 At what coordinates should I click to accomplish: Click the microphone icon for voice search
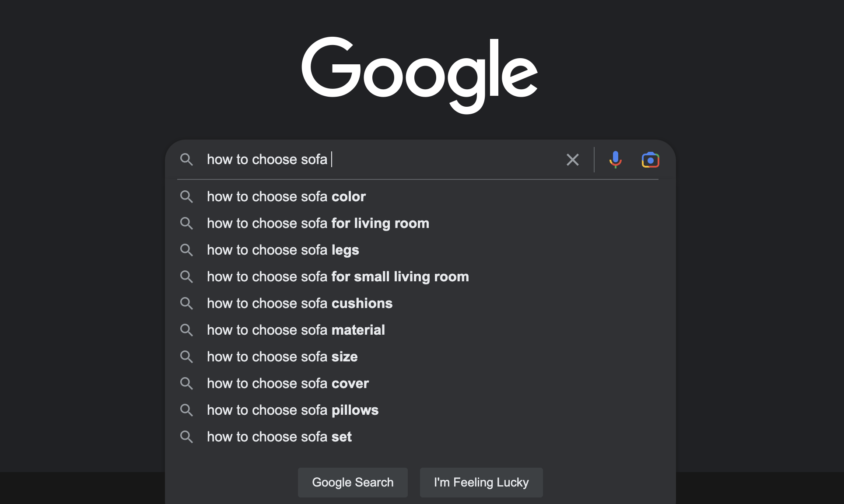tap(615, 159)
